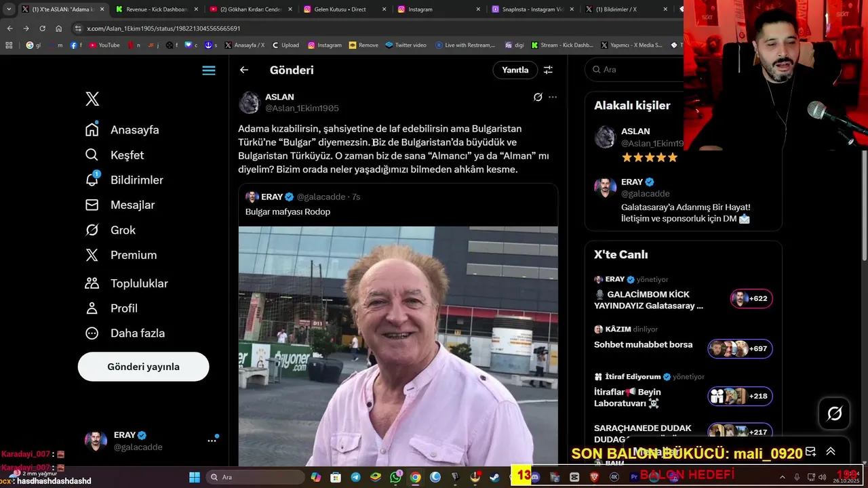Screen dimensions: 868x488
Task: Click the +697 listeners badge
Action: [x=740, y=348]
